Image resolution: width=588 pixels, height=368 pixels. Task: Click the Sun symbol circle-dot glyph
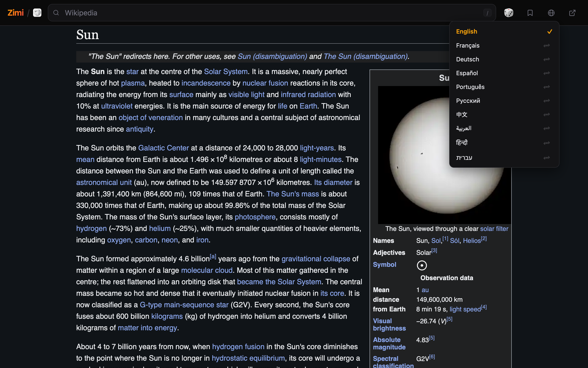click(x=422, y=265)
